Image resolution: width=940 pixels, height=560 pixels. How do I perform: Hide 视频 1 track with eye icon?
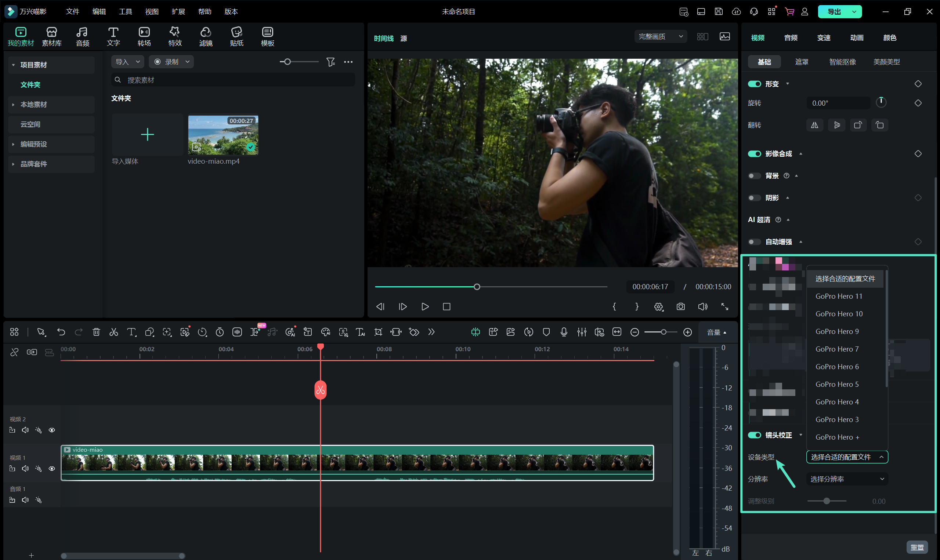pyautogui.click(x=52, y=468)
